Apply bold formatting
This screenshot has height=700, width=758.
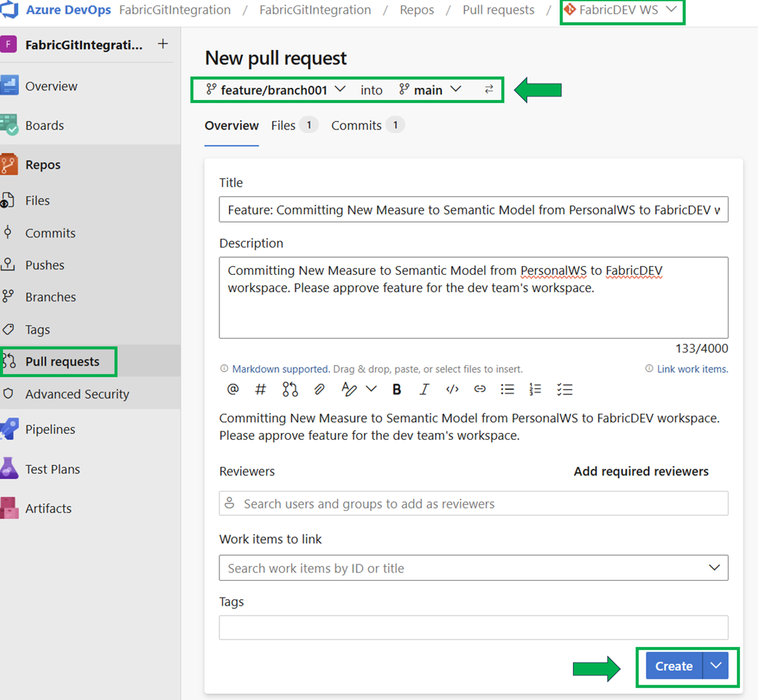coord(396,389)
